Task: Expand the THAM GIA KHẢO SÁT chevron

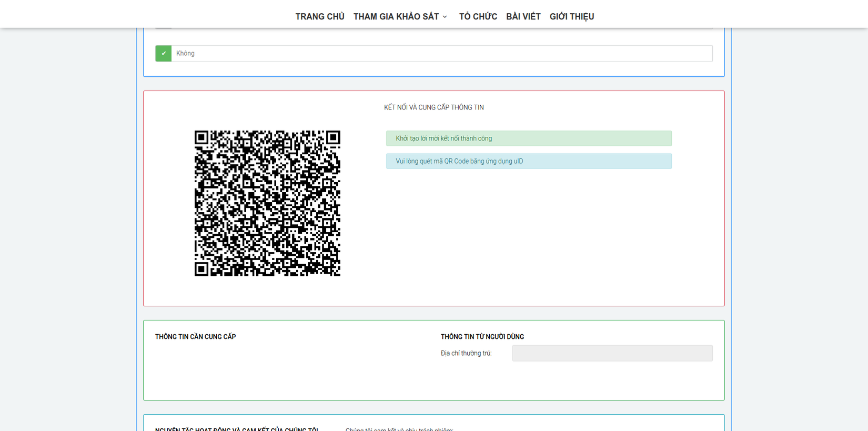Action: tap(445, 17)
